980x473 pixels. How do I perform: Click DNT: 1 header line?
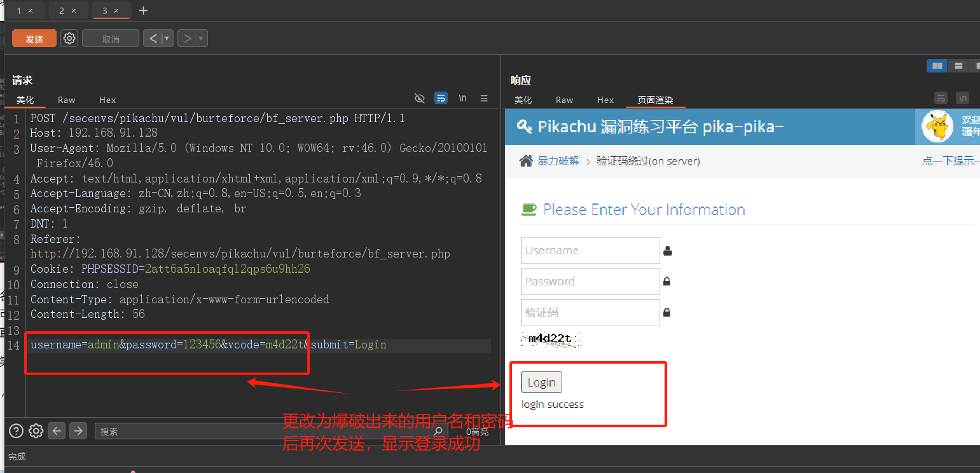click(49, 224)
